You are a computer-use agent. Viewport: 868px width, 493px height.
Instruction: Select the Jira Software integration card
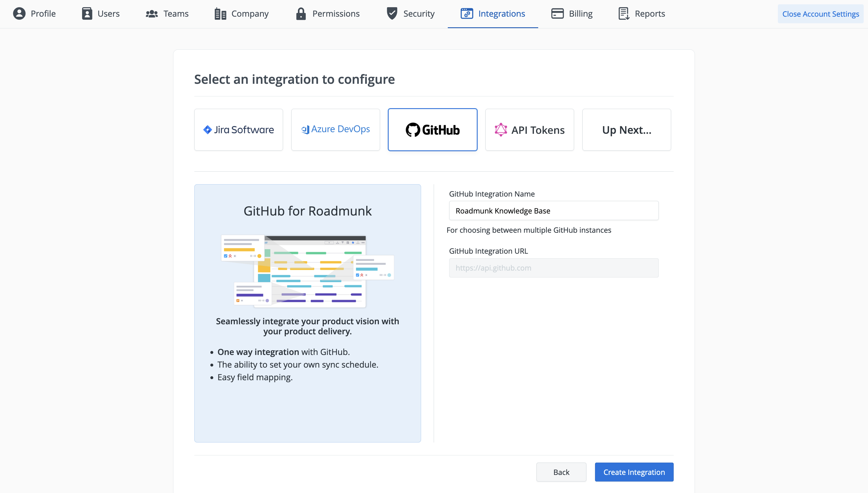click(239, 130)
